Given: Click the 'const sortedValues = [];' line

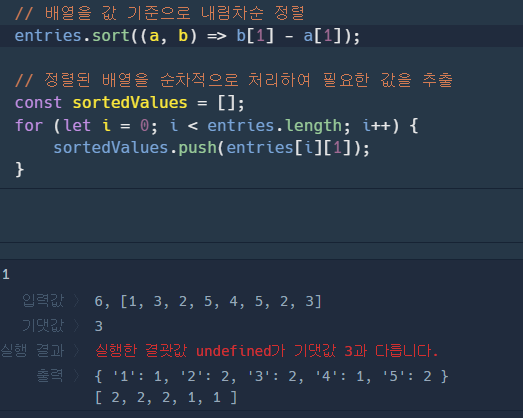Looking at the screenshot, I should click(130, 103).
